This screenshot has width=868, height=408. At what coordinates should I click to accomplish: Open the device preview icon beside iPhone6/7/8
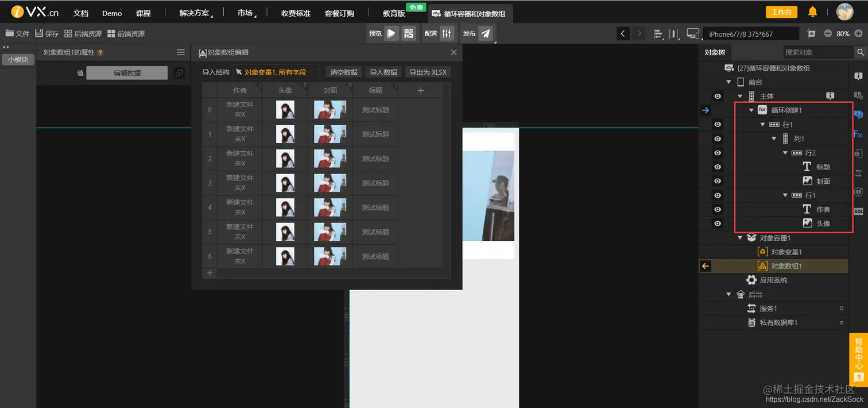(692, 33)
